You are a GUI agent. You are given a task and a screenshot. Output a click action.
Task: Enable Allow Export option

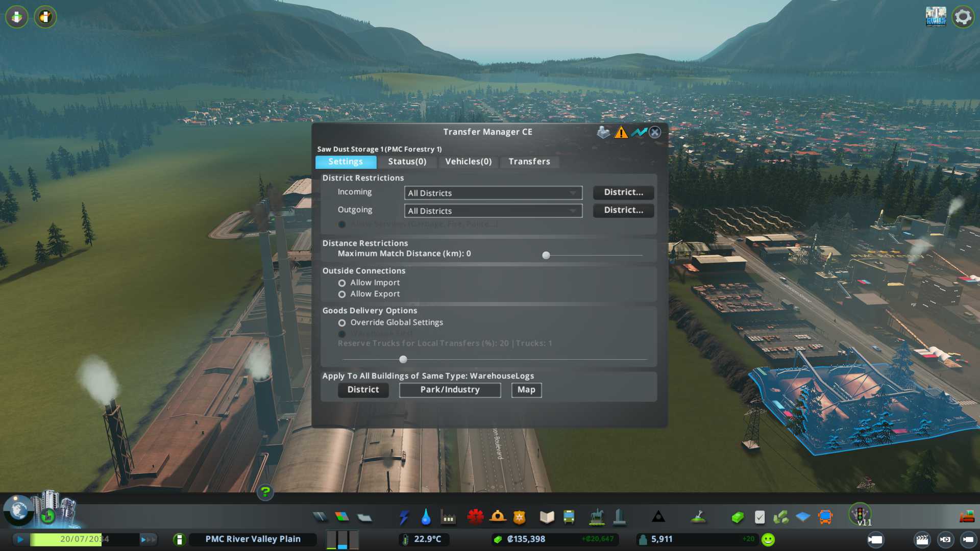[x=342, y=294]
